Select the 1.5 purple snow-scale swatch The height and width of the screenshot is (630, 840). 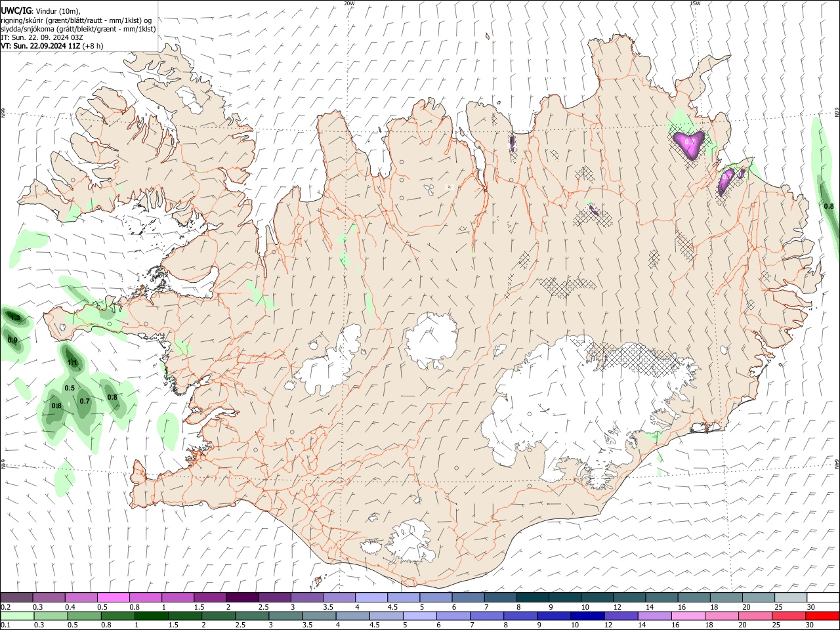(210, 597)
